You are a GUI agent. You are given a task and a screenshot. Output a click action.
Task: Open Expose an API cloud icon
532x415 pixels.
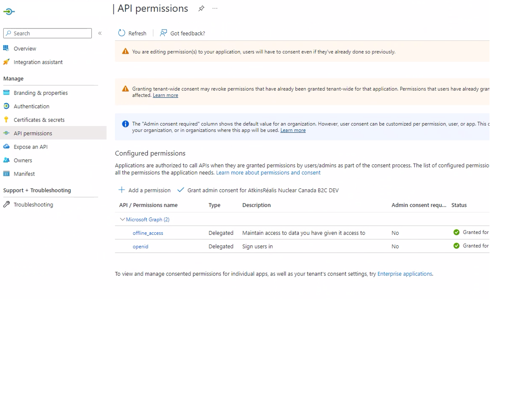[6, 147]
